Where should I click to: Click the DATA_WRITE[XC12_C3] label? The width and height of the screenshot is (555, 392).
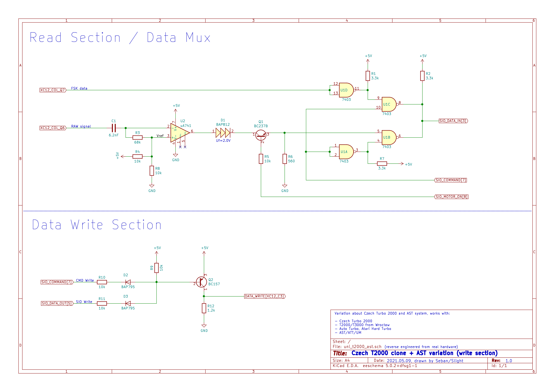265,296
